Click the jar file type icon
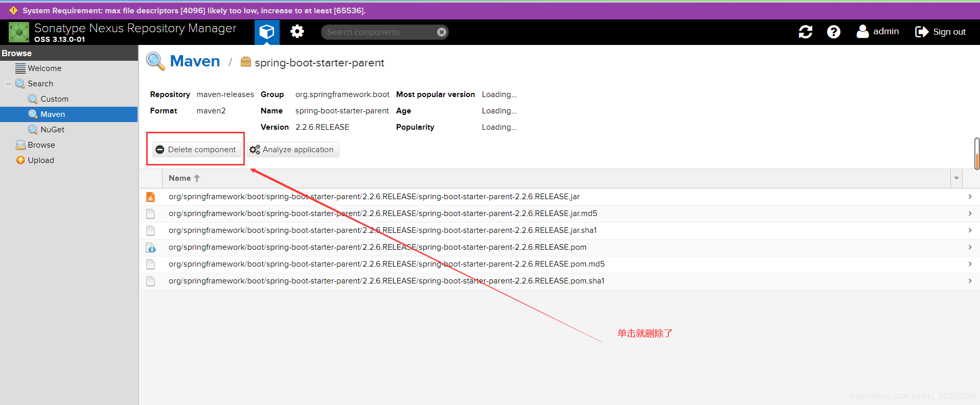Image resolution: width=980 pixels, height=405 pixels. pos(150,197)
